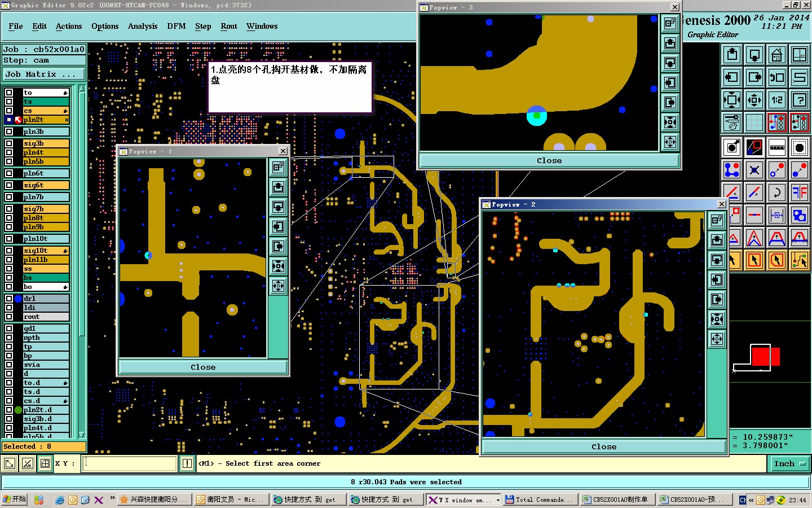The height and width of the screenshot is (508, 812).
Task: Click the pan down icon in Popview 2
Action: [717, 260]
